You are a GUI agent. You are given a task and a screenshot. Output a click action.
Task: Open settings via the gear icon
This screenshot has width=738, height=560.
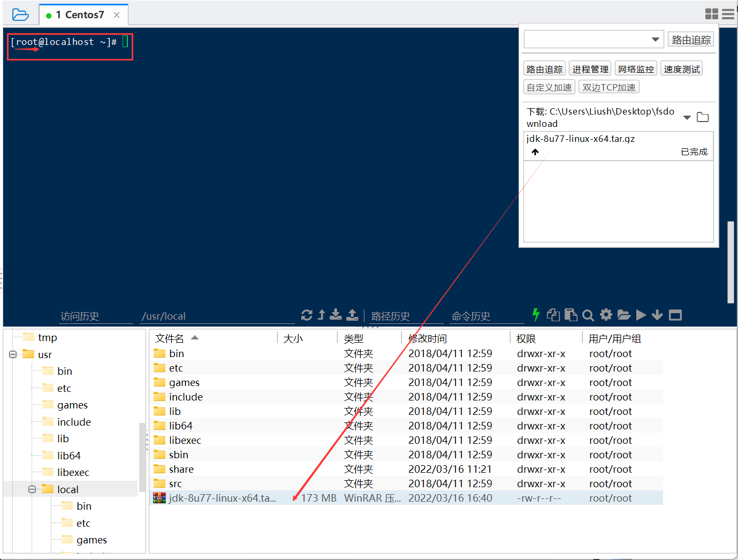coord(605,315)
